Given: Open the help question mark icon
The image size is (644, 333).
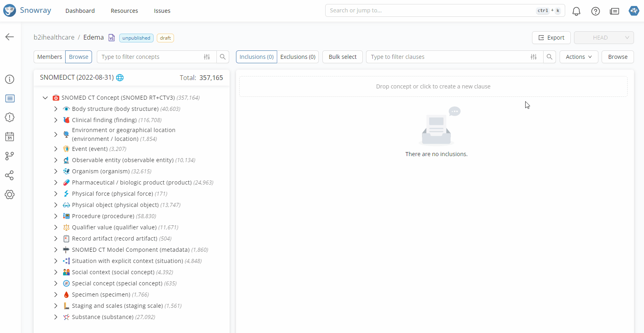Looking at the screenshot, I should (595, 11).
